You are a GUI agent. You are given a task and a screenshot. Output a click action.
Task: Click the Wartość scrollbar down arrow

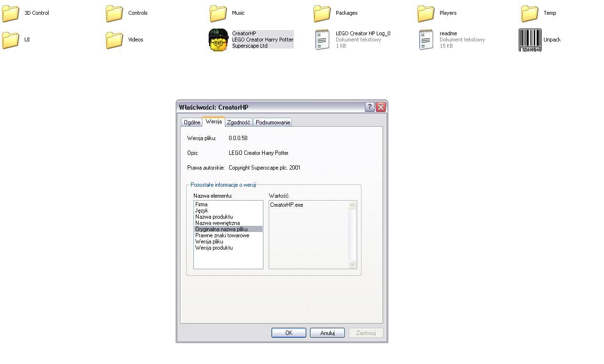352,264
